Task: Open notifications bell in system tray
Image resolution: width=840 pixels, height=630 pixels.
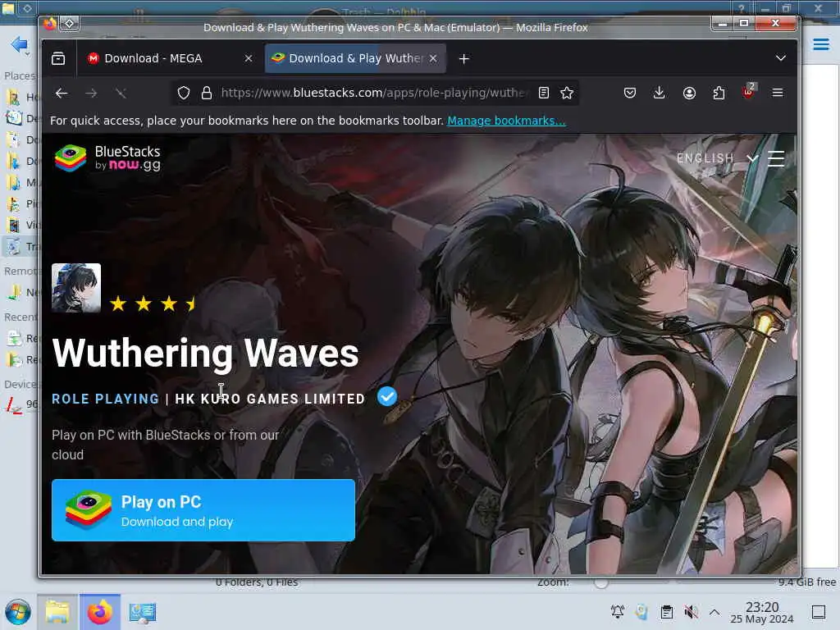Action: pos(617,612)
